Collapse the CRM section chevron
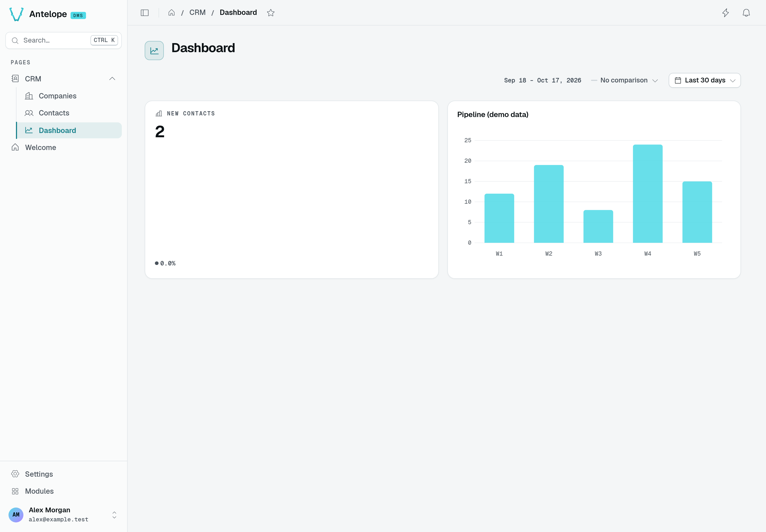Image resolution: width=766 pixels, height=532 pixels. point(112,79)
